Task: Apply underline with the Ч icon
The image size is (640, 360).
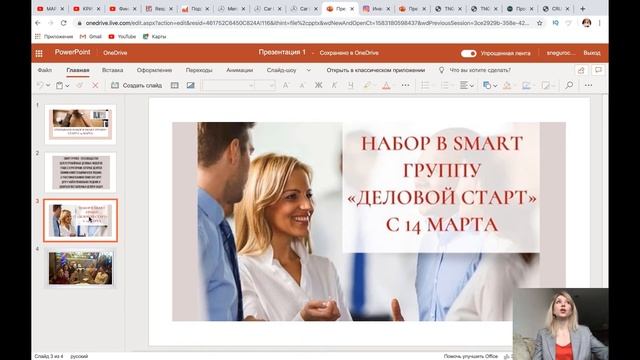Action: 351,85
